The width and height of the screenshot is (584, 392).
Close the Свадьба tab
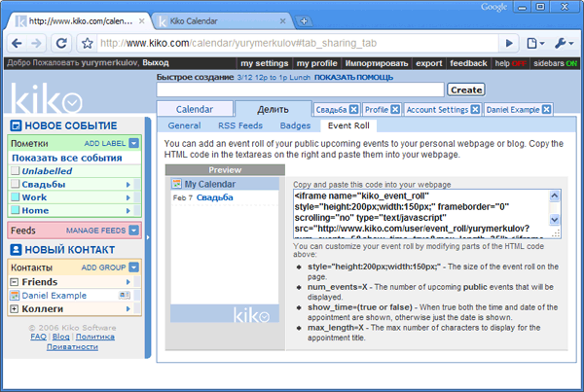(x=354, y=110)
